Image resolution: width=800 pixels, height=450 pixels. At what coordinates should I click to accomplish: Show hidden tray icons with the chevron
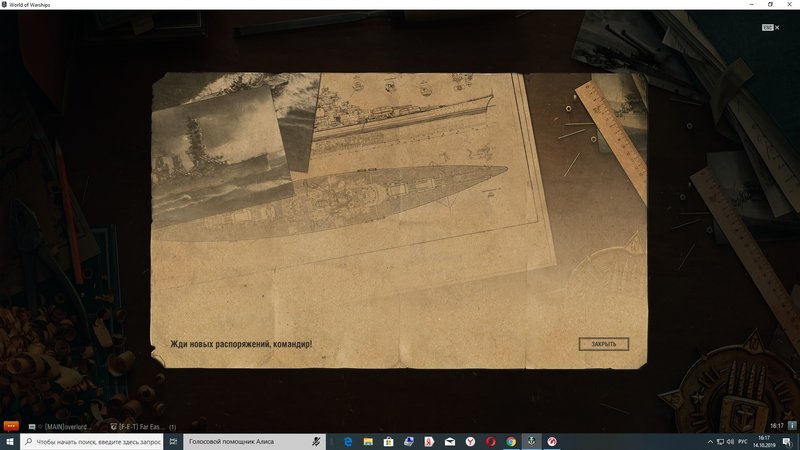[x=710, y=442]
